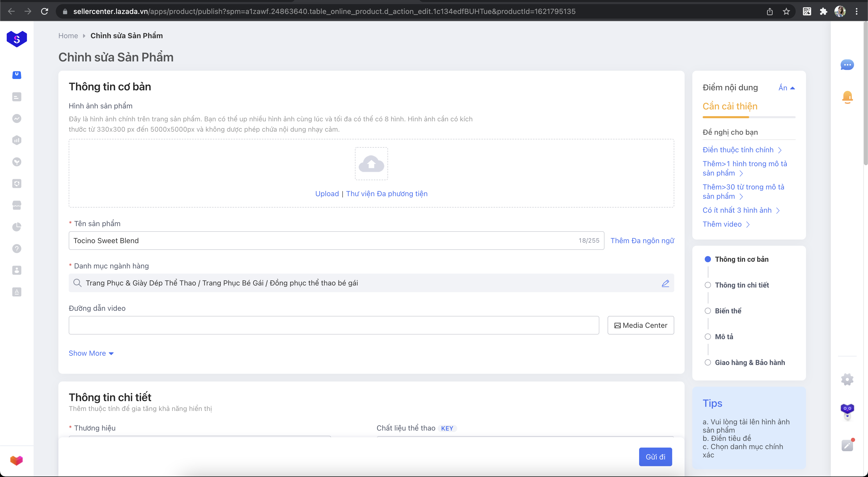Open the products bag icon in sidebar
The height and width of the screenshot is (477, 868).
pyautogui.click(x=17, y=75)
